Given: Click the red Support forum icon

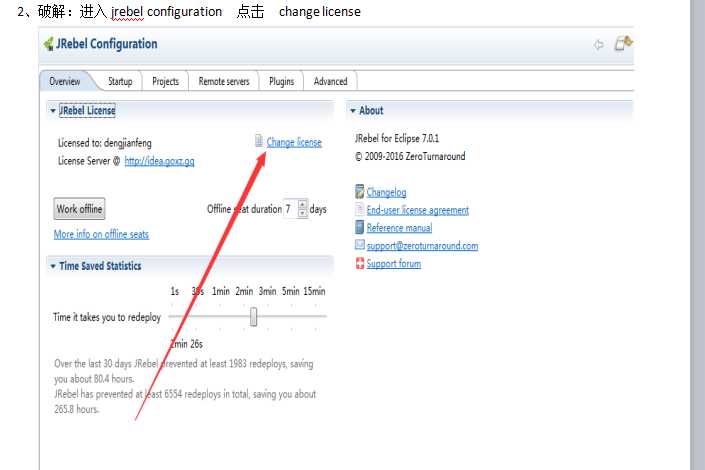Looking at the screenshot, I should tap(360, 263).
